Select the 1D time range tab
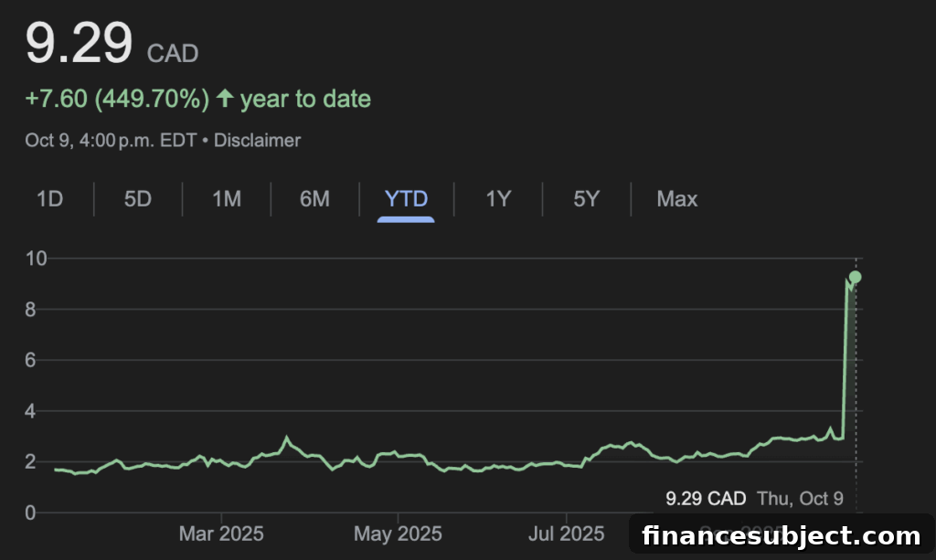Screen dimensions: 936x560 [x=49, y=198]
